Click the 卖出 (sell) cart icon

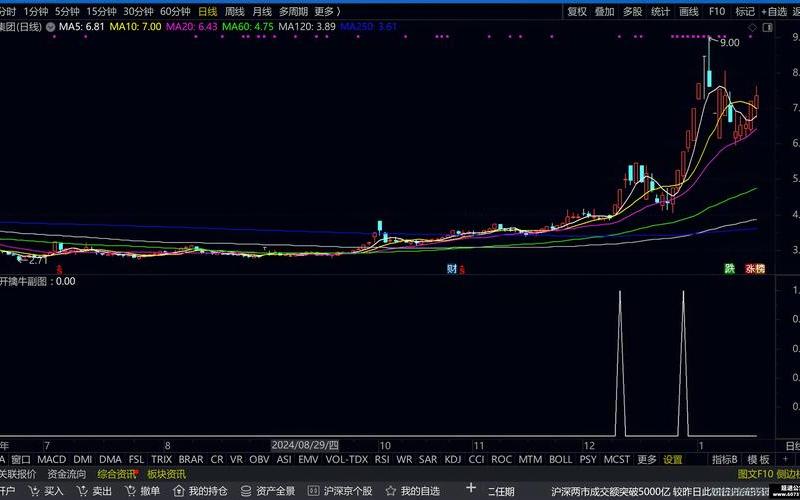point(83,491)
